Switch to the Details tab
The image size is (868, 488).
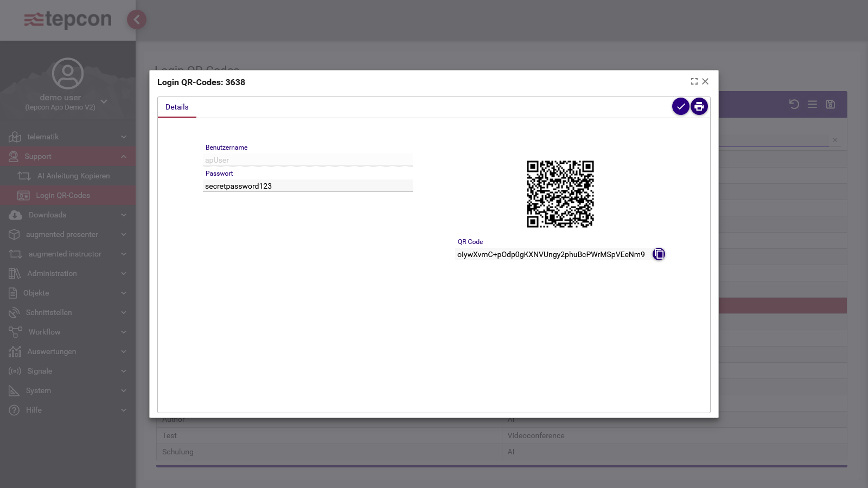tap(177, 107)
